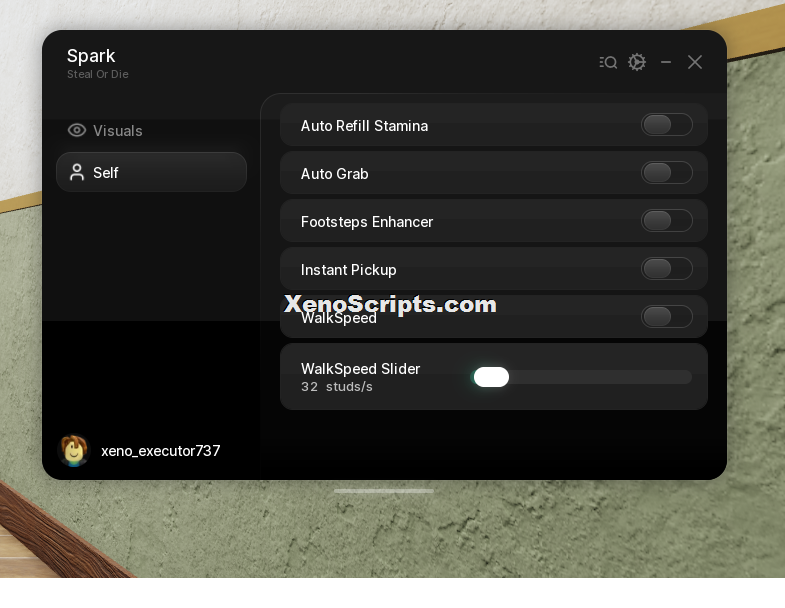
Task: Click the WalkSpeed Slider label
Action: pos(360,369)
